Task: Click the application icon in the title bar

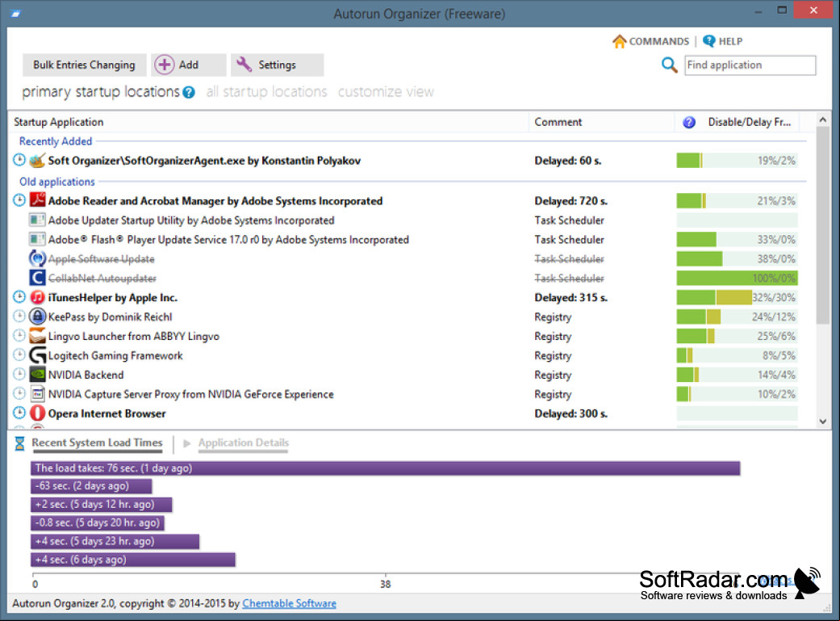Action: [15, 14]
